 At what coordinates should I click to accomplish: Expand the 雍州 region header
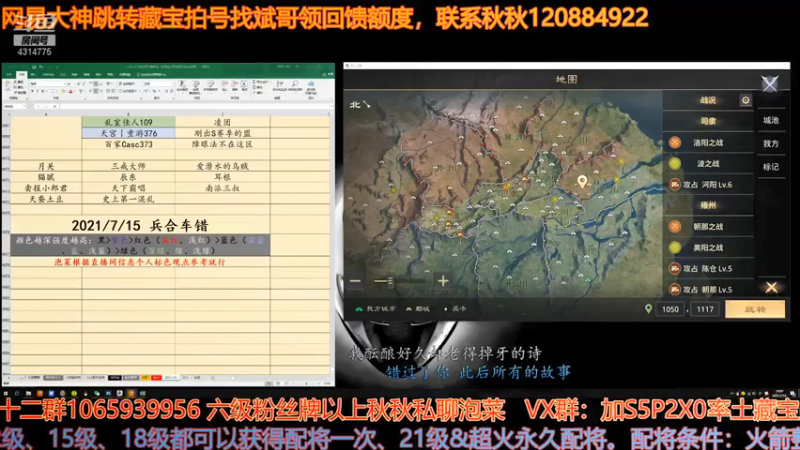(708, 205)
